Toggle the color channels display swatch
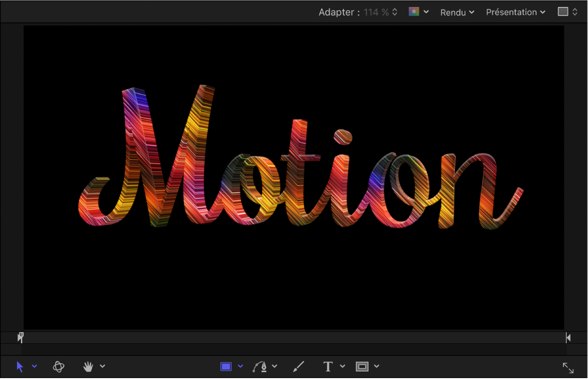The image size is (588, 379). 414,12
